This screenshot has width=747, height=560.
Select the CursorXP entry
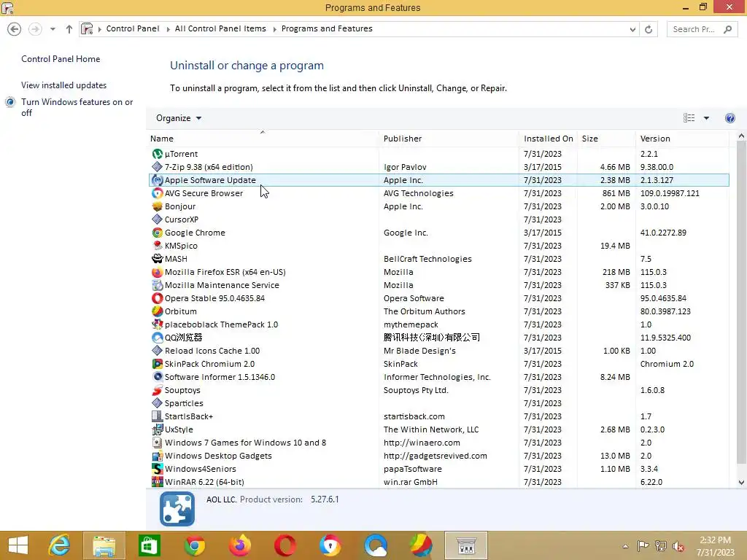438,219
